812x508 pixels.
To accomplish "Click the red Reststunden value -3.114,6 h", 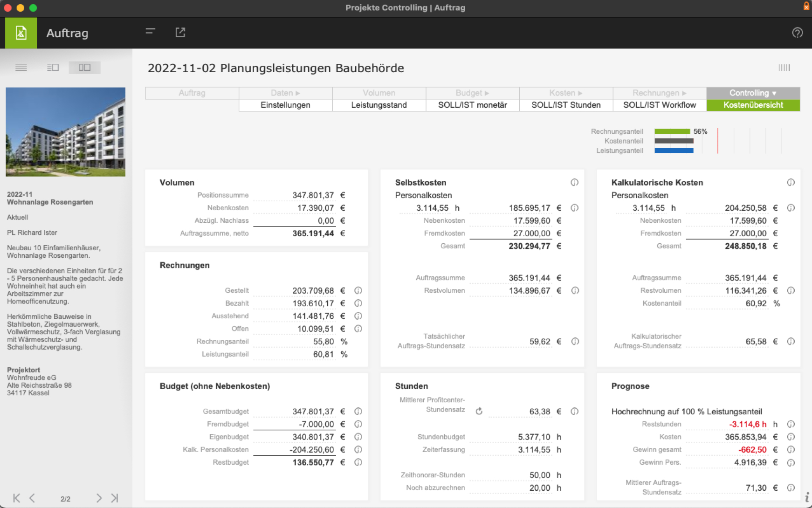I will click(x=748, y=424).
